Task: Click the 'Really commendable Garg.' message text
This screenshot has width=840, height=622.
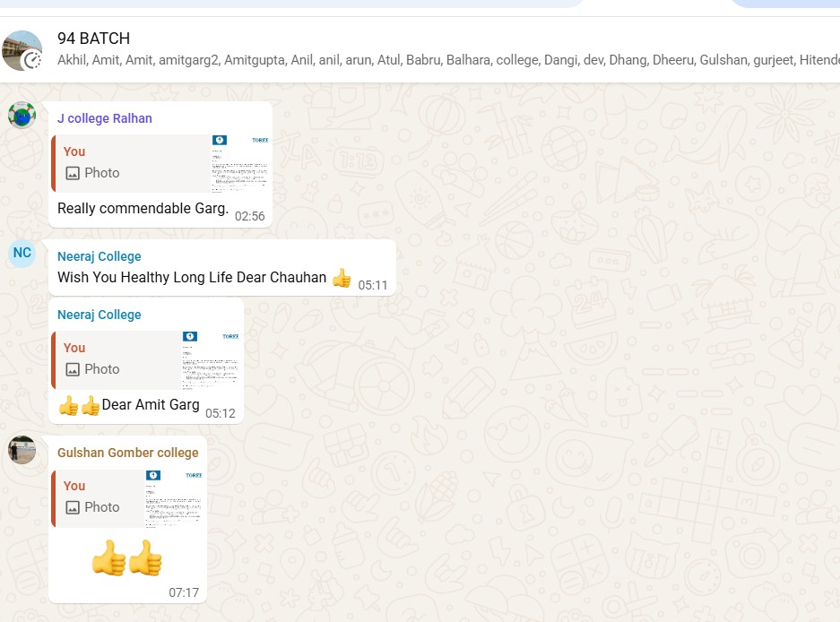Action: click(143, 209)
